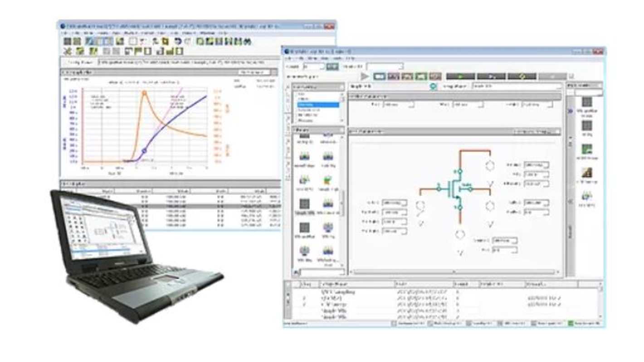Viewport: 644px width, 362px height.
Task: Open the brown staircase icon in right panel
Action: 587,173
